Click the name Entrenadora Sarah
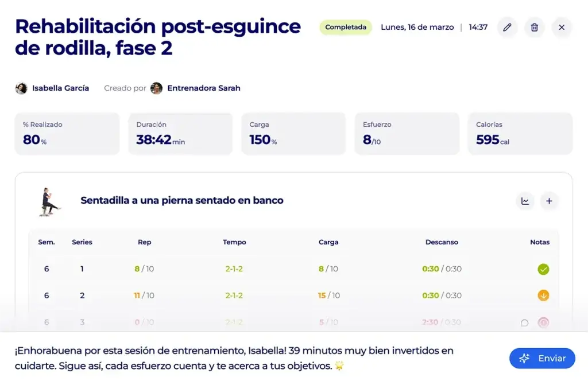Screen dimensions: 588x385 [x=204, y=88]
